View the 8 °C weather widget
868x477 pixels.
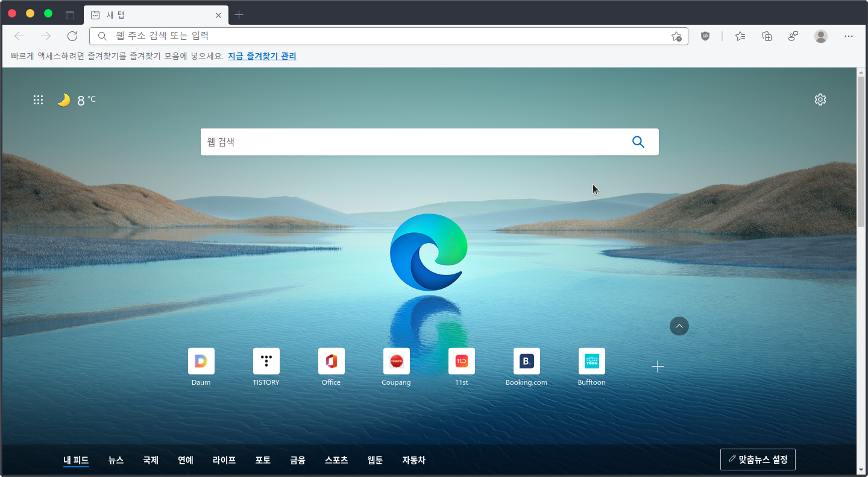click(x=77, y=100)
